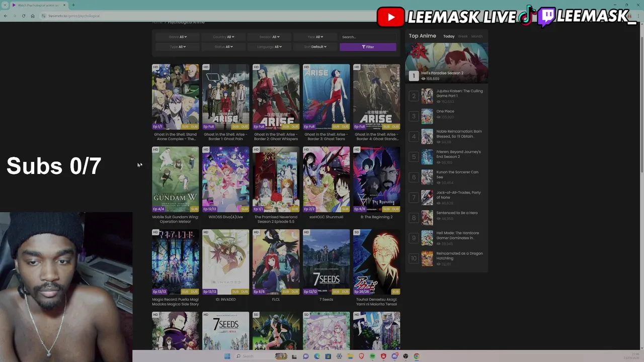This screenshot has width=644, height=362.
Task: Open Mobile Suit Gundam Wing poster
Action: click(176, 179)
